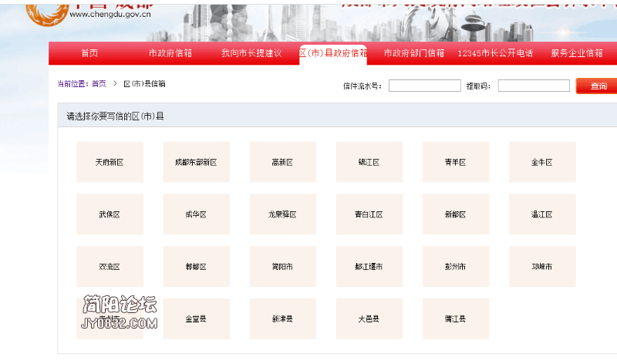Choose the 新津县 tile
The width and height of the screenshot is (617, 364).
[282, 318]
